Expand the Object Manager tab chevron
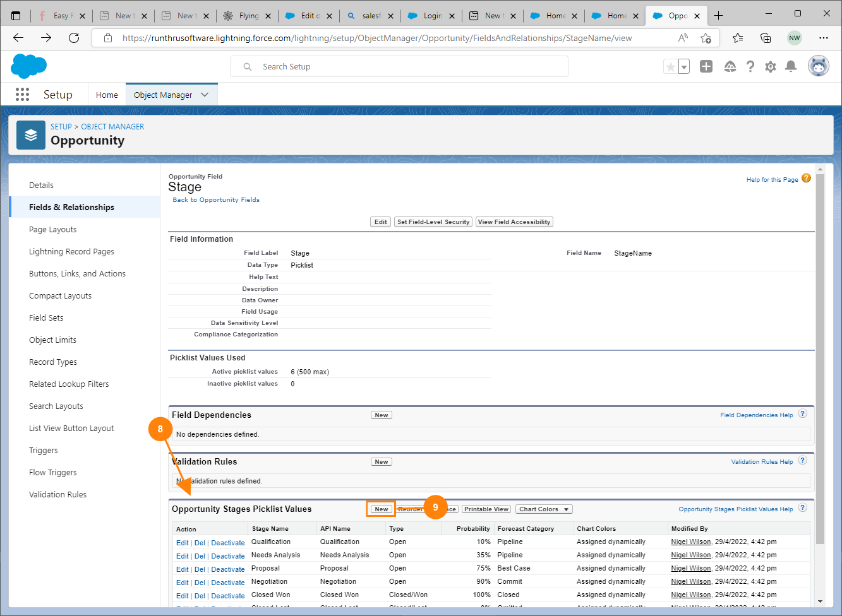This screenshot has height=616, width=842. click(x=205, y=95)
